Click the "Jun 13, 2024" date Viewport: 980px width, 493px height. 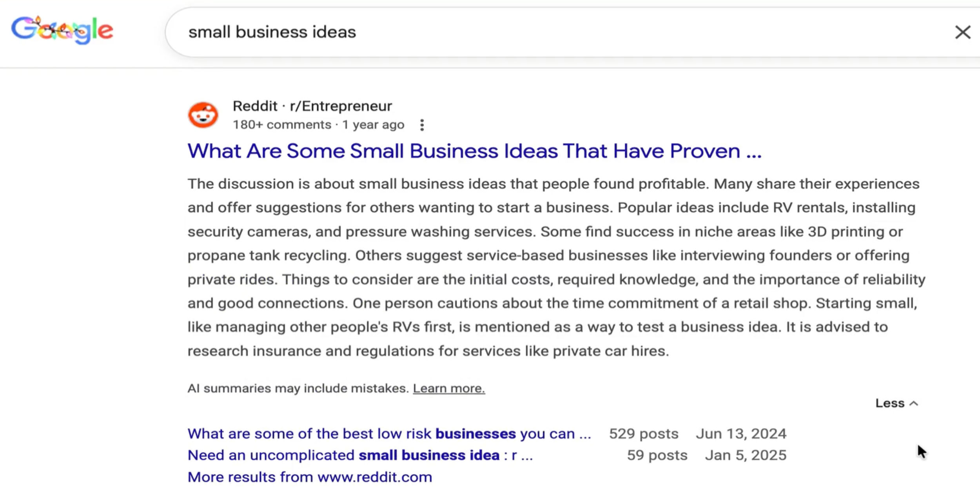pos(741,433)
